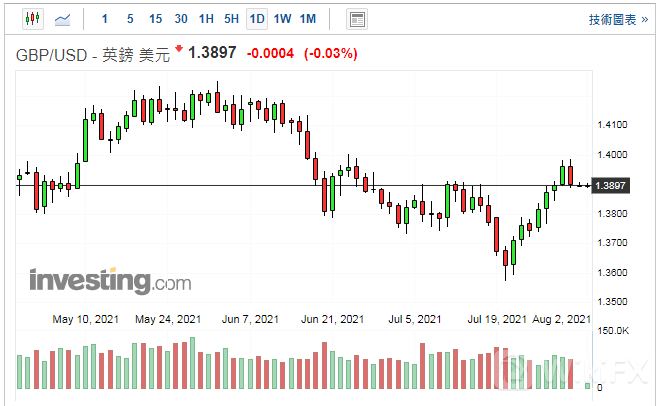
Task: Select the 1W weekly timeframe
Action: (x=282, y=19)
